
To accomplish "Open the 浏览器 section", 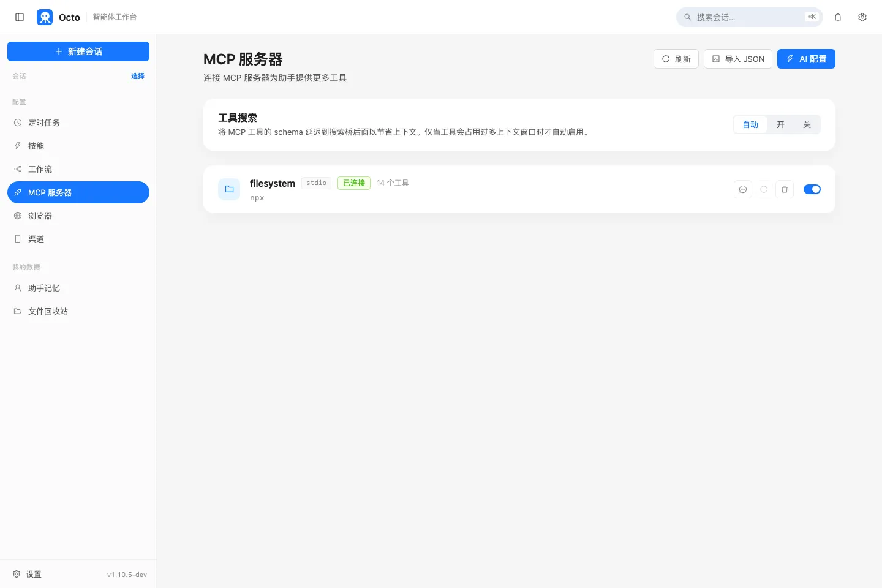I will pyautogui.click(x=78, y=216).
